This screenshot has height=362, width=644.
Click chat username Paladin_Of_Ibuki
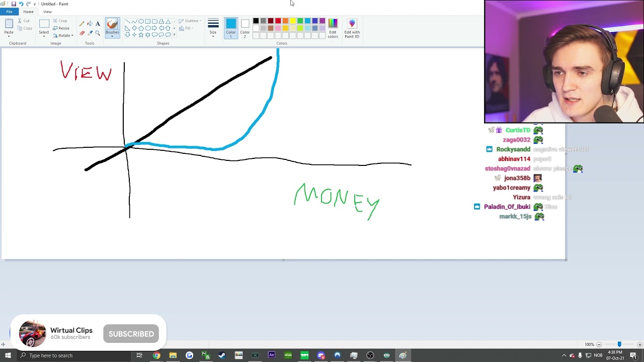click(x=507, y=207)
